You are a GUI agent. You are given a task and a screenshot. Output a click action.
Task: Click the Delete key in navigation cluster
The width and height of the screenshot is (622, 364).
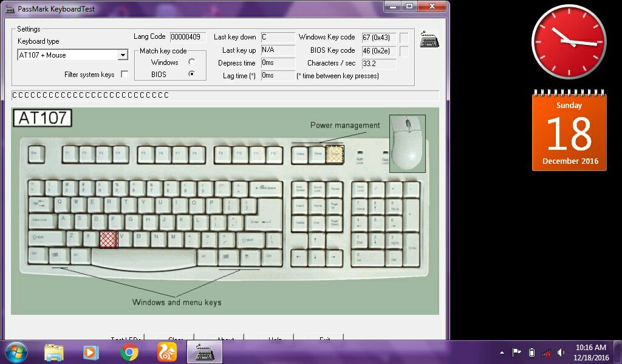(x=300, y=223)
